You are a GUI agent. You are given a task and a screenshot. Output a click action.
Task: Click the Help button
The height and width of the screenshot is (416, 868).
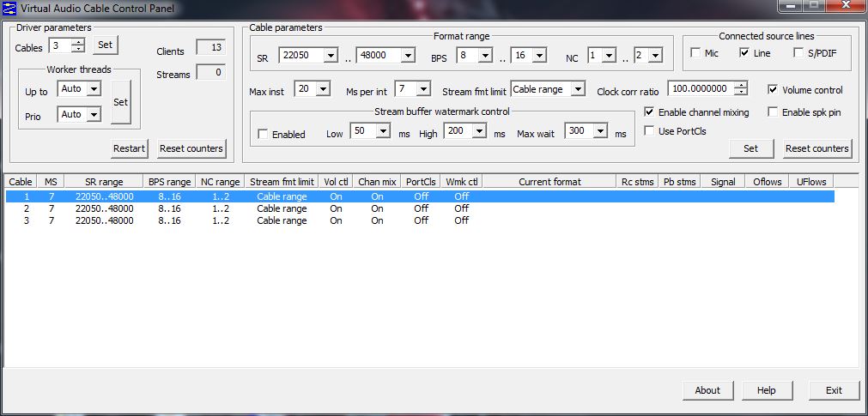pos(766,390)
